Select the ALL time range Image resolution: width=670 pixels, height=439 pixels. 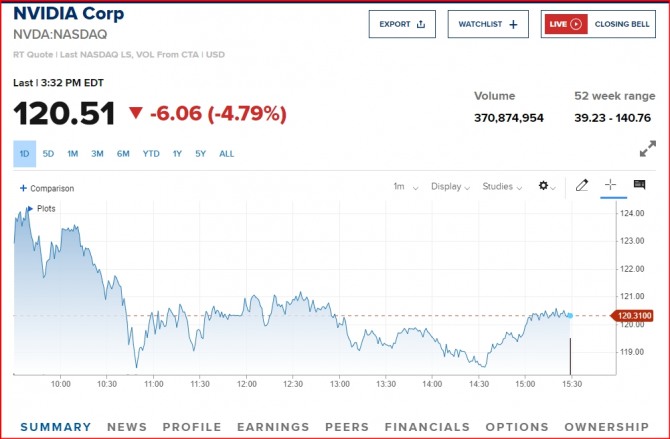pos(227,154)
